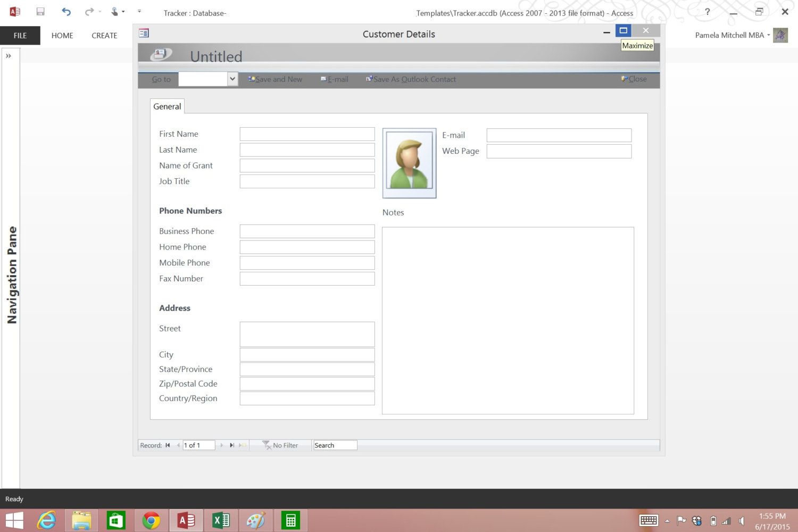Open the Calculator app from taskbar
The width and height of the screenshot is (798, 532).
[290, 520]
